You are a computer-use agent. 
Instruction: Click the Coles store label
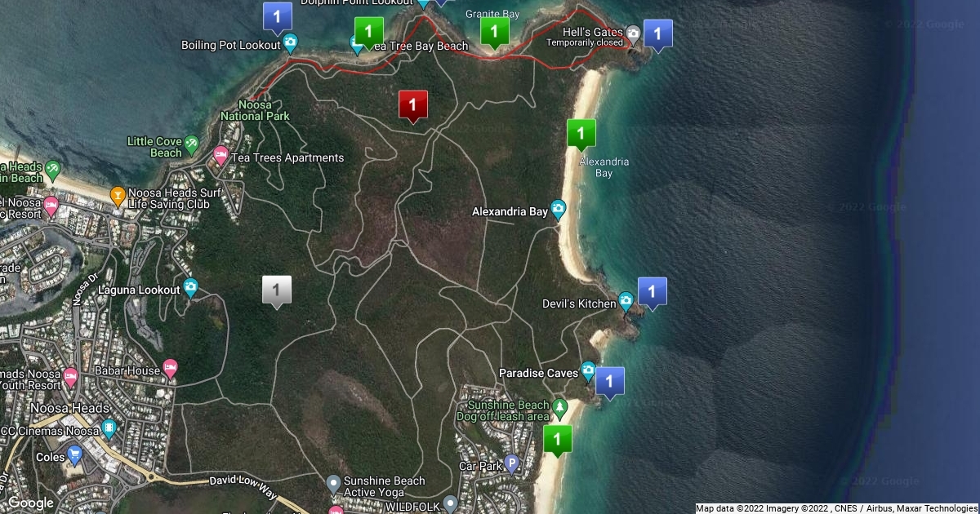coord(51,457)
